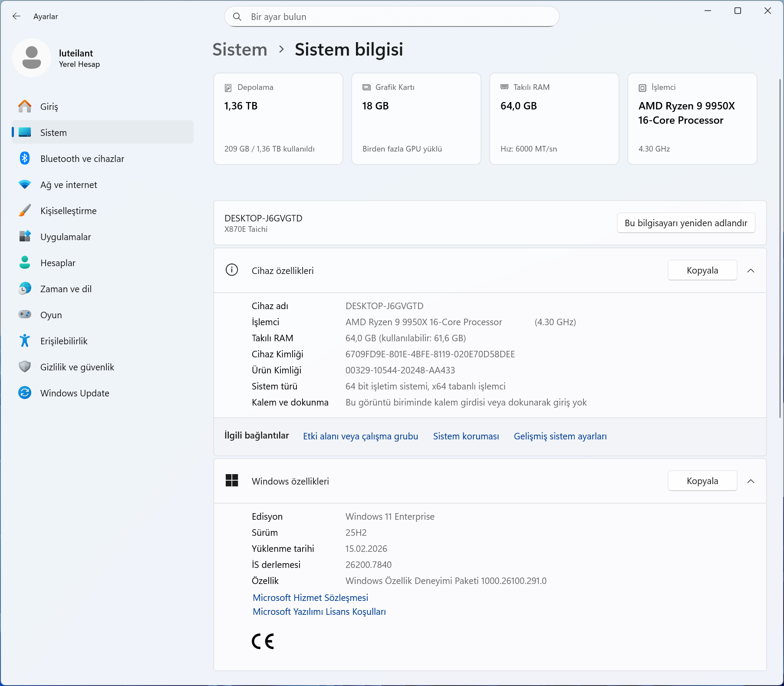Click the Cihaz özellikleri info icon

pyautogui.click(x=232, y=270)
